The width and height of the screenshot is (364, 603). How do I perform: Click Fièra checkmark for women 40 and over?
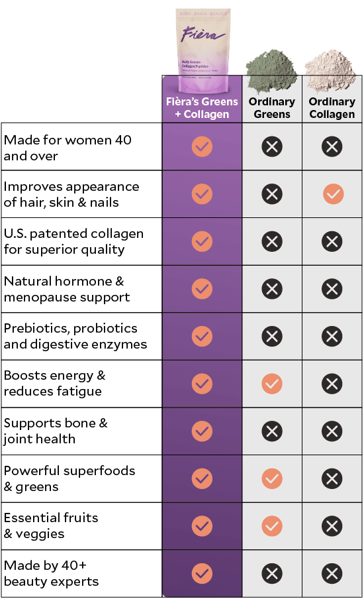[x=202, y=146]
